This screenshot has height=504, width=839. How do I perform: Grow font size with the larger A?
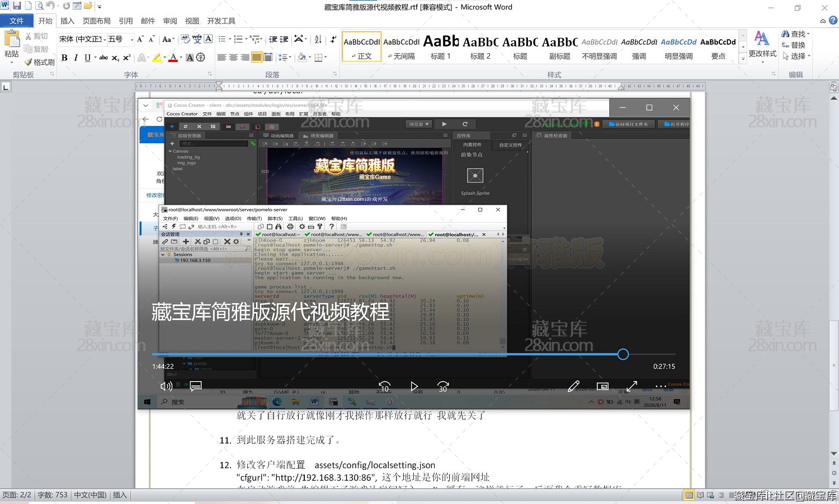tap(140, 39)
